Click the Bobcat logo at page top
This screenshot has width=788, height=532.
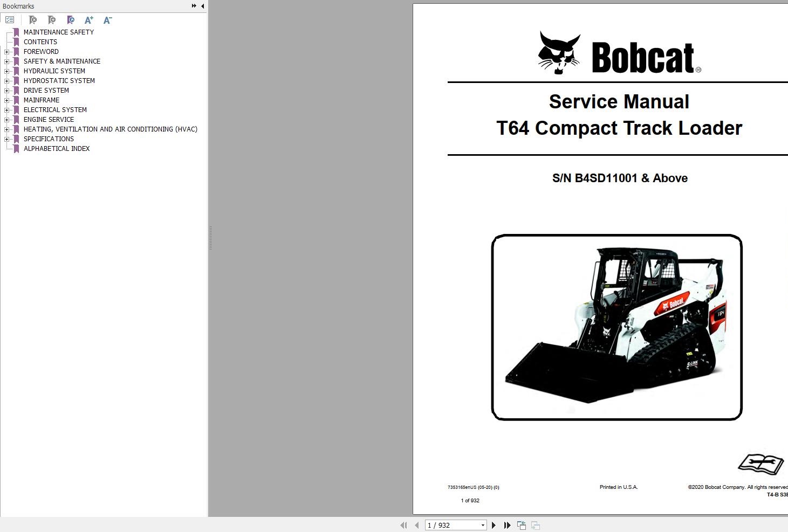(619, 53)
